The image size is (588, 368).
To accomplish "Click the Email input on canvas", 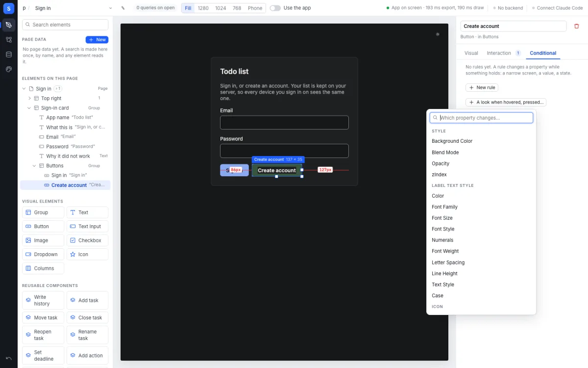I will 284,123.
